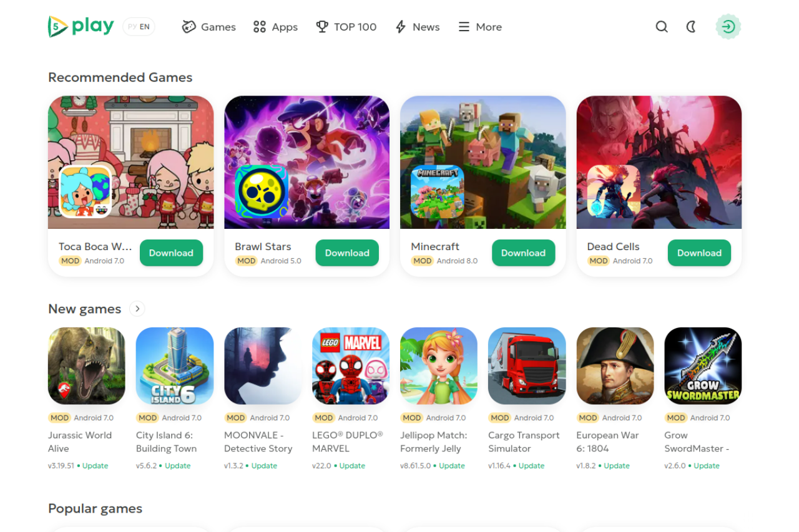Open the City Island 6 game icon
Viewport: 799px width, 532px height.
point(175,366)
